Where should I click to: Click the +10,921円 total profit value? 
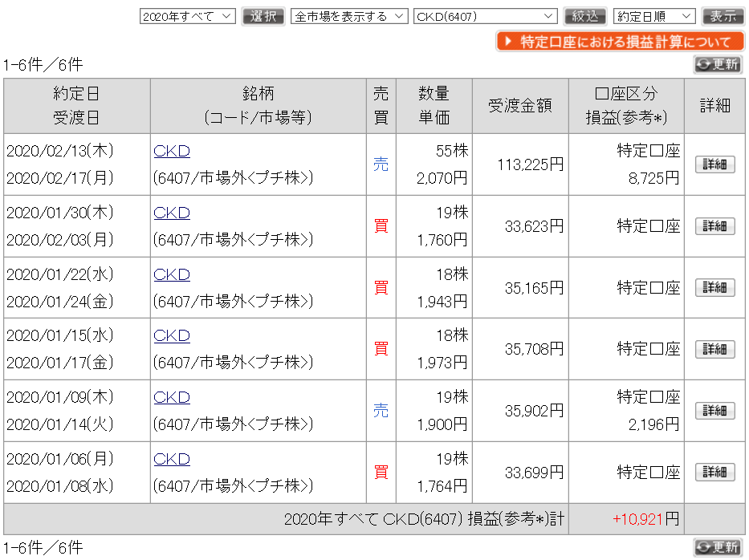click(645, 519)
